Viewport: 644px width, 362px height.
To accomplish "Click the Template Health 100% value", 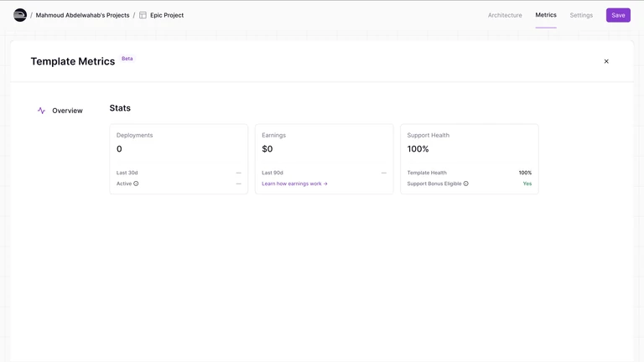I will pyautogui.click(x=525, y=173).
